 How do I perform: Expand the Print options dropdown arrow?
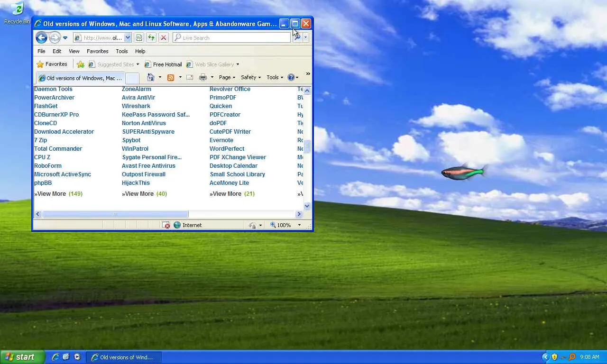click(212, 77)
